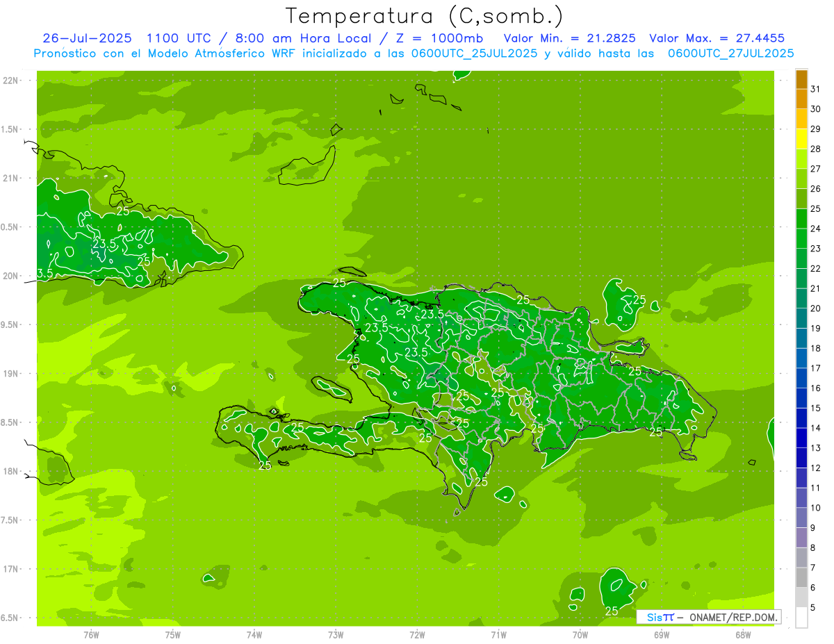Click the color bar label "27"
The image size is (834, 644).
tap(816, 169)
